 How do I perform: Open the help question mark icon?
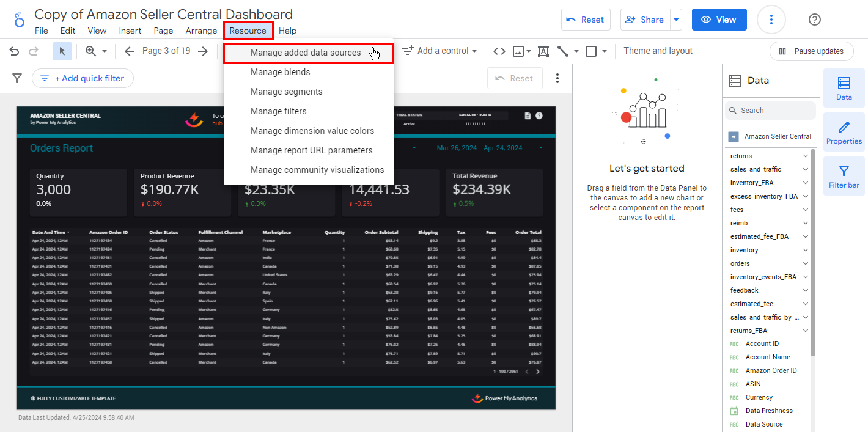pos(814,20)
